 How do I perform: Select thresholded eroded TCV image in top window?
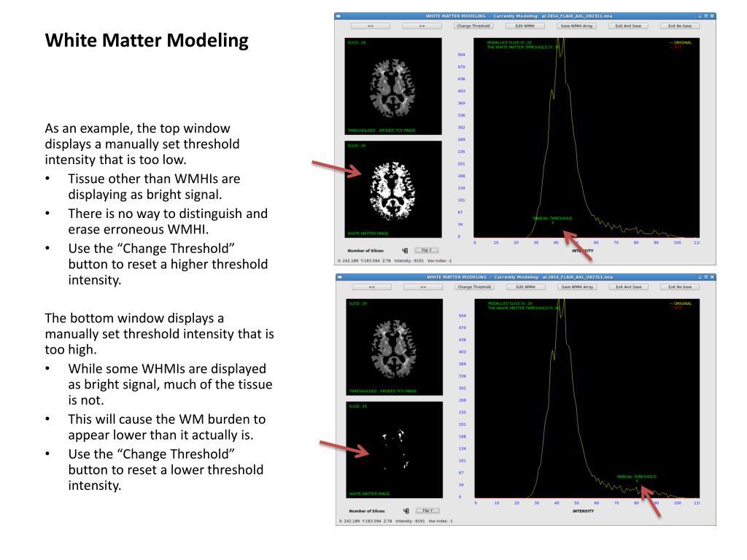[x=393, y=86]
